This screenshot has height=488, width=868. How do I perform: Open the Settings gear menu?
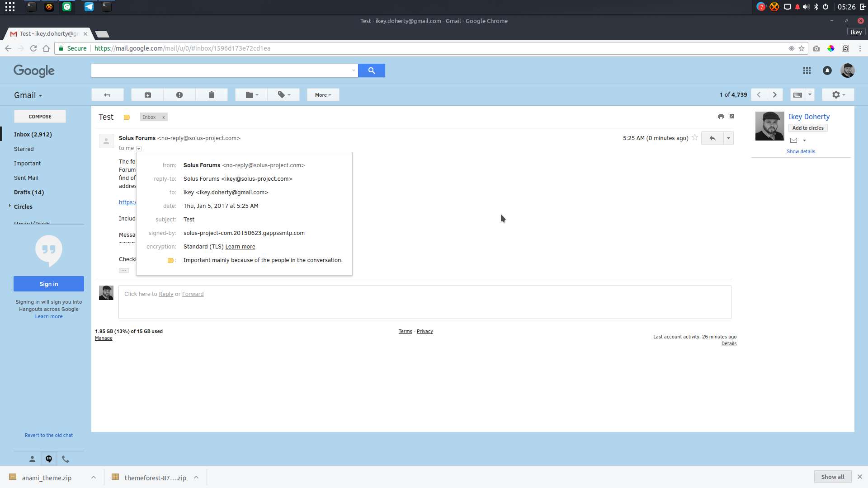838,95
